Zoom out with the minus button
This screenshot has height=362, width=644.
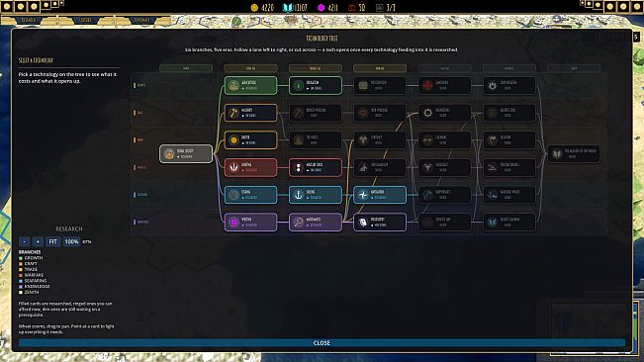(24, 241)
